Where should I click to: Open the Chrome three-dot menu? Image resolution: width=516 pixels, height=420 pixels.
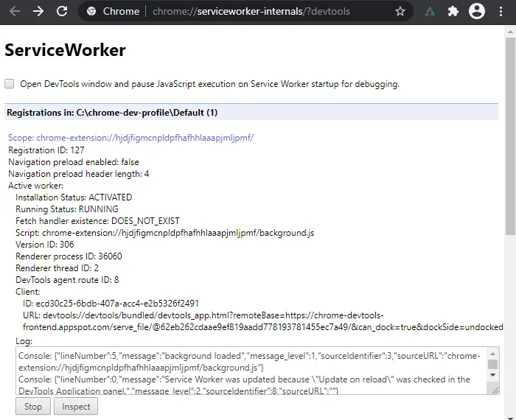(501, 12)
